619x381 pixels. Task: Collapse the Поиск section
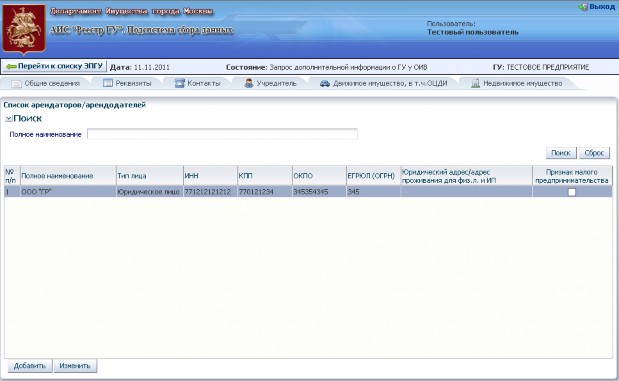pos(8,118)
